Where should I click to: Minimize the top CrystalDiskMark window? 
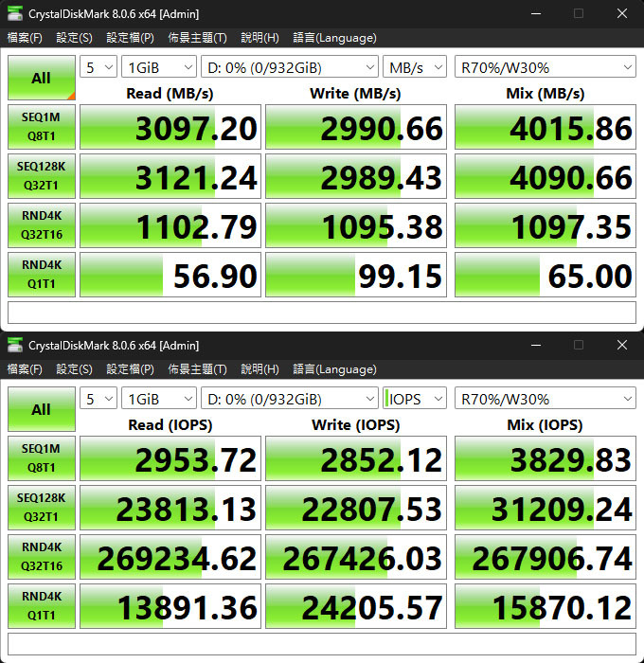536,13
